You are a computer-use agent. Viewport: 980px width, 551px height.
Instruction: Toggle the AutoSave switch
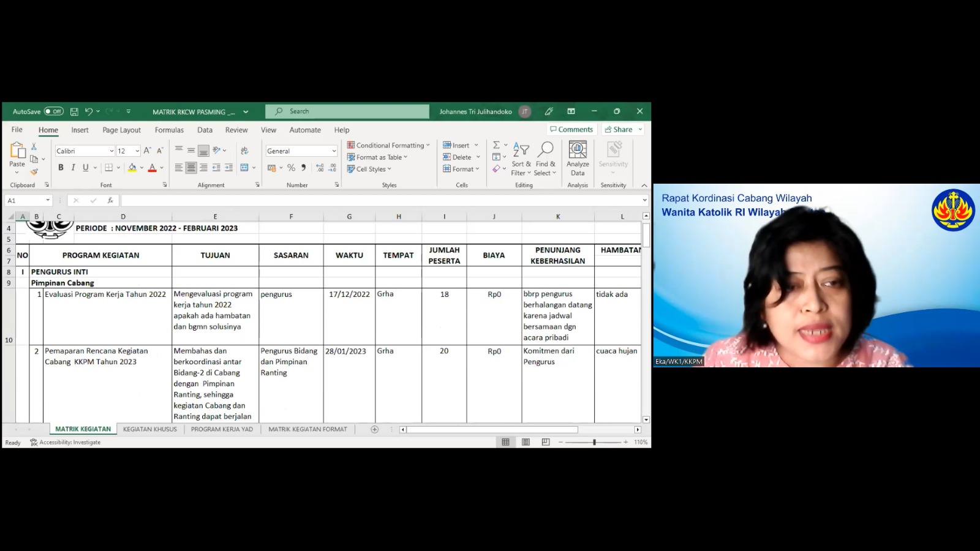tap(54, 111)
